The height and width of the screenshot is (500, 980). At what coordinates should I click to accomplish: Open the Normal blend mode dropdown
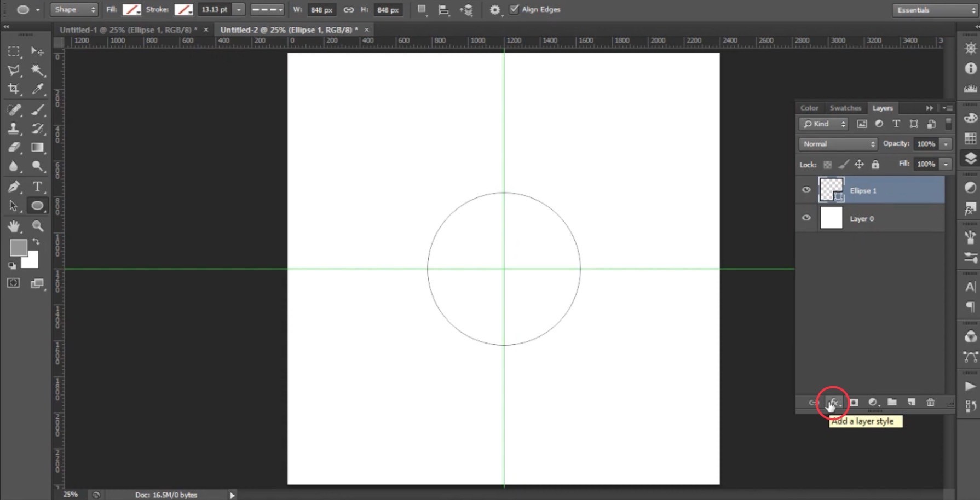click(837, 144)
